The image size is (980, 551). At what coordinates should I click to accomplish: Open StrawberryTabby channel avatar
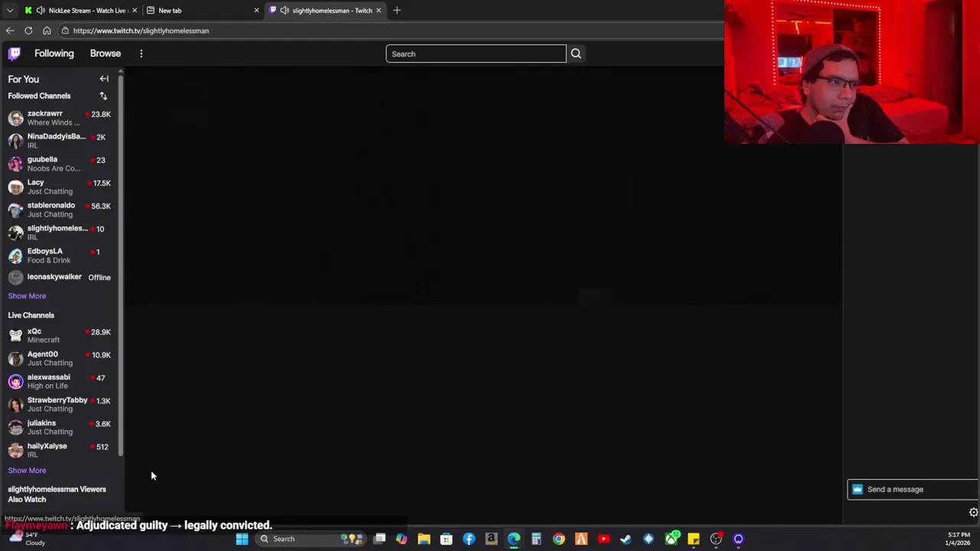point(15,405)
